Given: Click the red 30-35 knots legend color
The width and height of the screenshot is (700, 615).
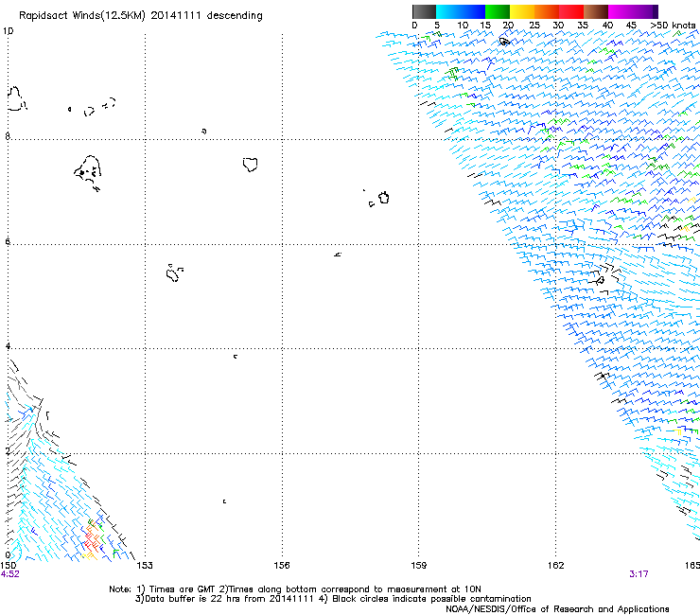Looking at the screenshot, I should tap(571, 11).
